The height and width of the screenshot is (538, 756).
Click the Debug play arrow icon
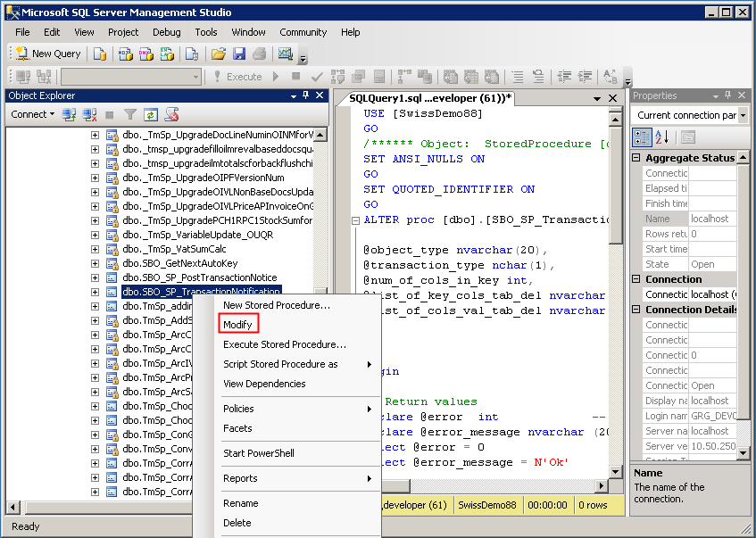coord(276,77)
